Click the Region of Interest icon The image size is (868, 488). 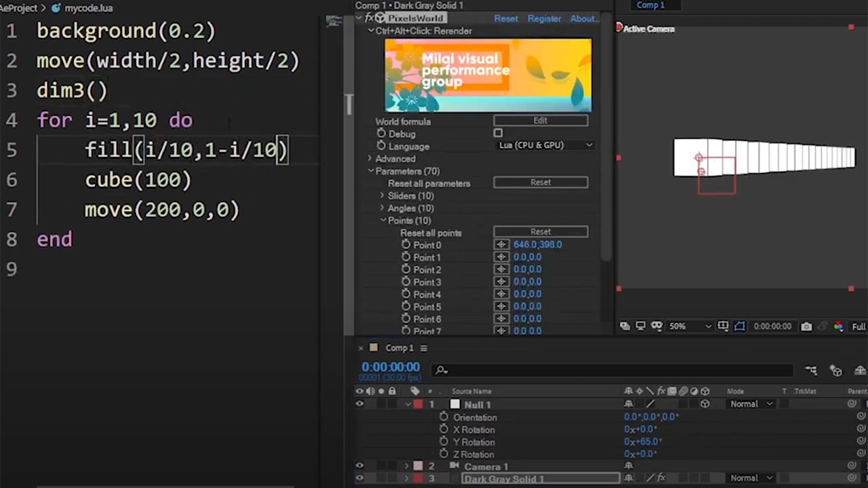pos(724,326)
